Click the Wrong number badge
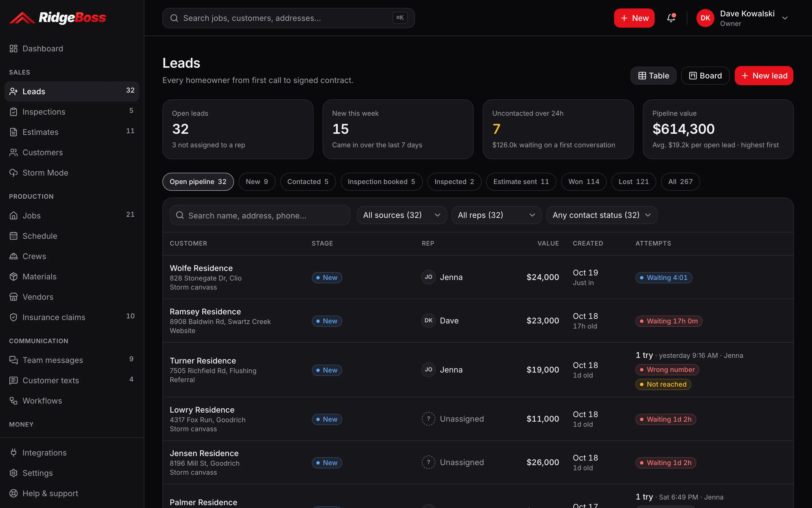Screen dimensions: 812x508 [667, 370]
